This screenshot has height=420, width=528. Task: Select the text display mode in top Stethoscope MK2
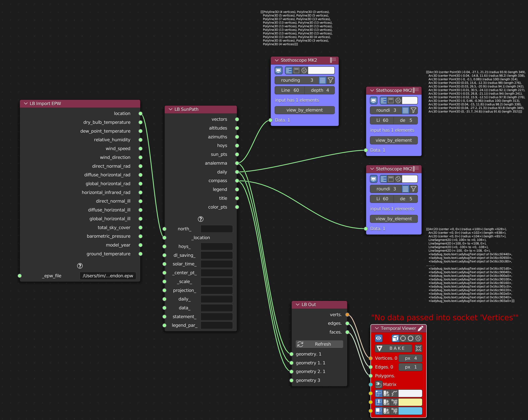point(289,71)
